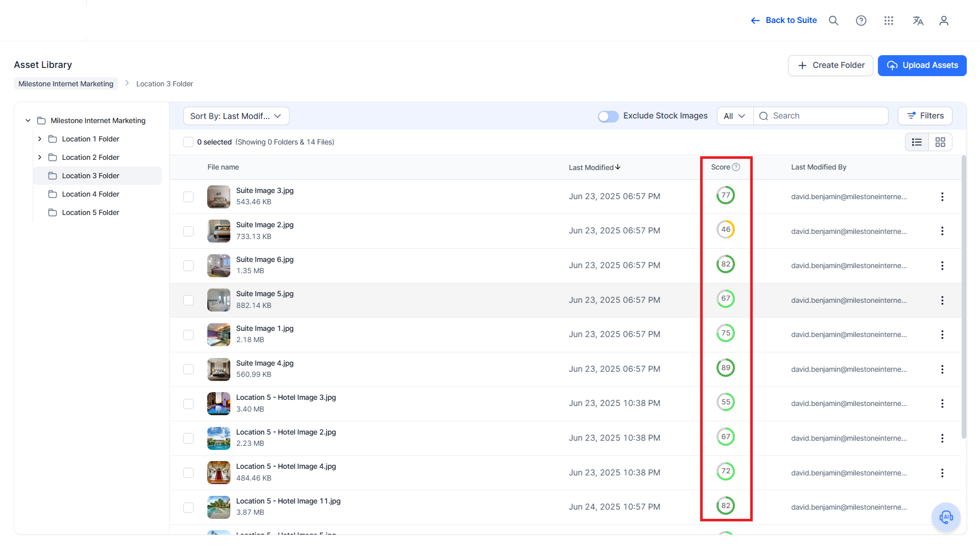
Task: Open more options for Suite Image 1.jpg
Action: [x=942, y=334]
